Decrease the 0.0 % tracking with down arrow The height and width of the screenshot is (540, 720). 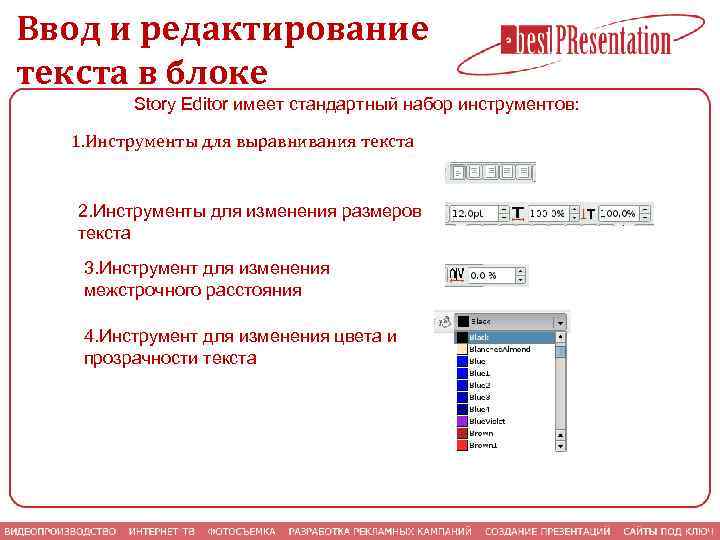[x=520, y=279]
